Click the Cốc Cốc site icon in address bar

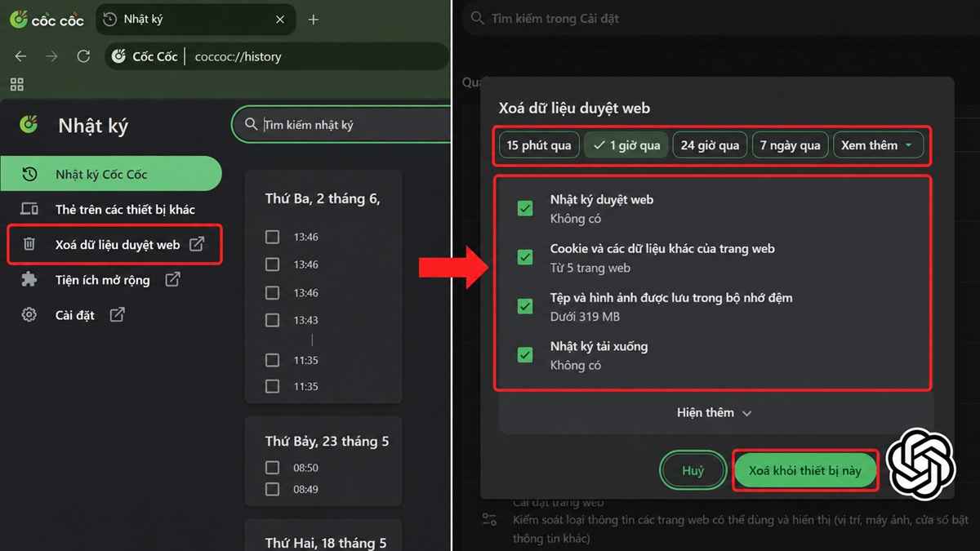(119, 56)
